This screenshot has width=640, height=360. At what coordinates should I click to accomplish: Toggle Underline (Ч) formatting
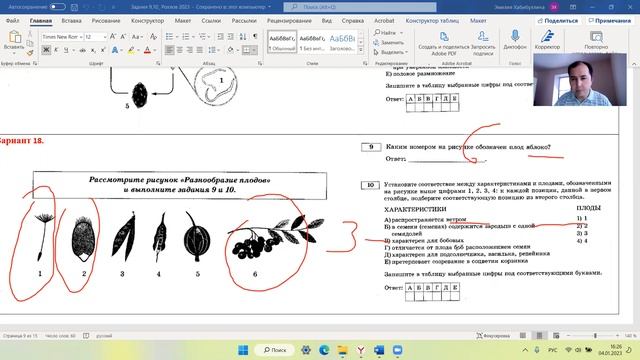(66, 50)
